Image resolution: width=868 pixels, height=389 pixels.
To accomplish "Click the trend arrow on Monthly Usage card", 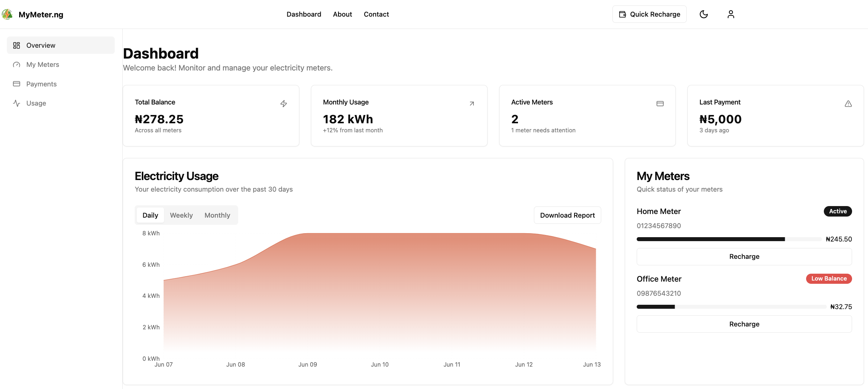I will 472,104.
